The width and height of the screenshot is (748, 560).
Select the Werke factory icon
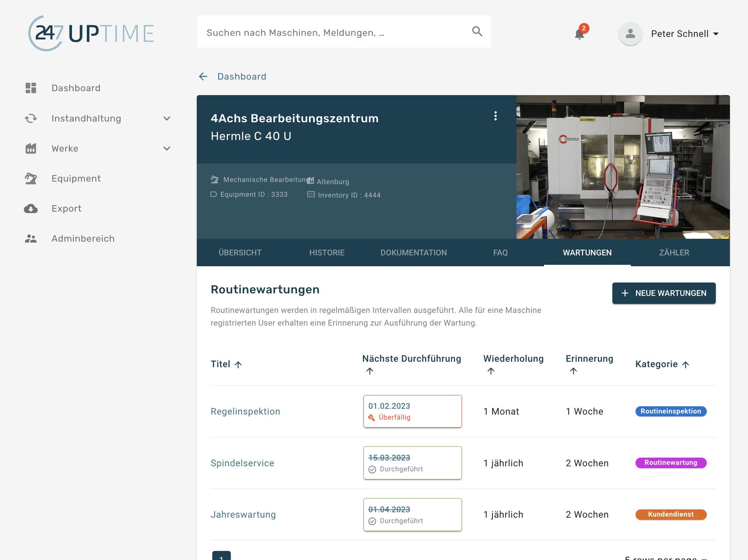tap(31, 148)
